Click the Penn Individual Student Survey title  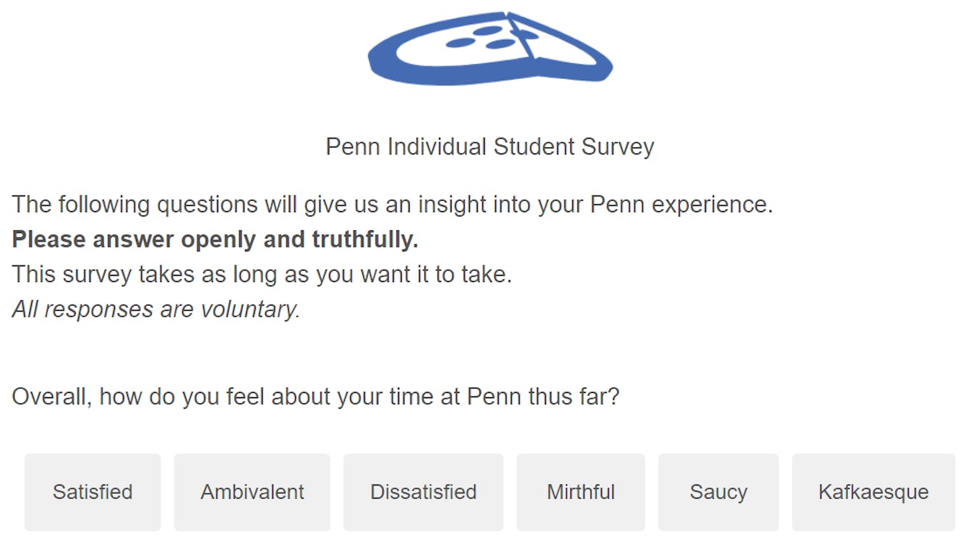pyautogui.click(x=490, y=147)
